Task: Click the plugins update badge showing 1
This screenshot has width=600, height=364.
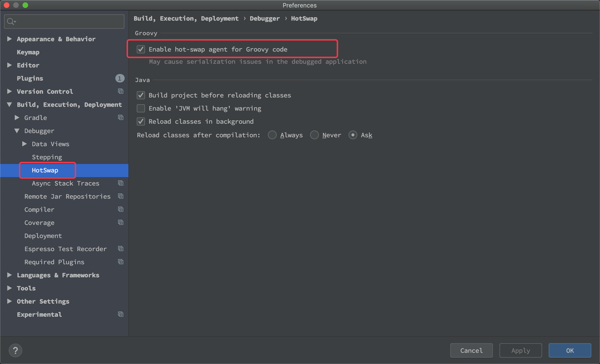Action: [x=120, y=78]
